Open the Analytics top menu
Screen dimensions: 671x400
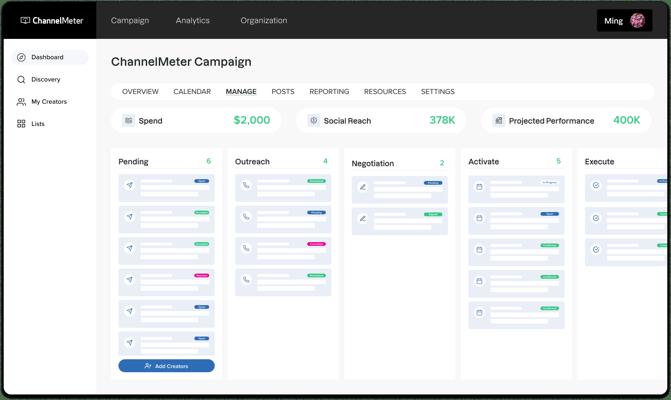(x=192, y=20)
